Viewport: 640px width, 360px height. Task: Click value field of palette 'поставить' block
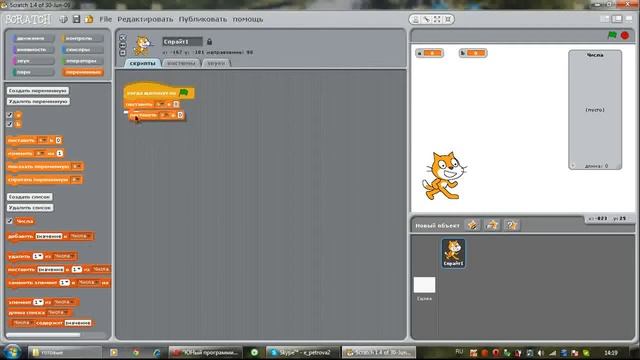pos(58,140)
